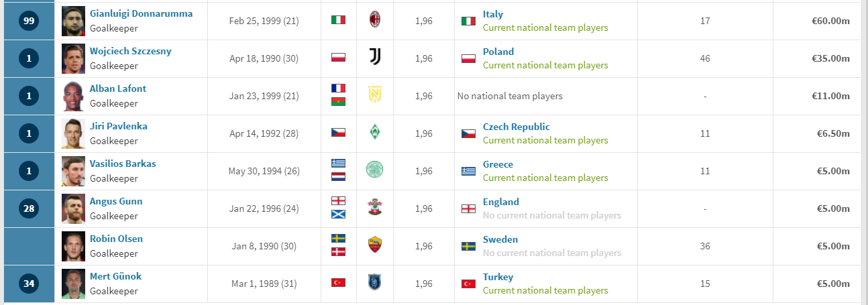Click the Italy flag beside Donnarumma's birthdate

[x=338, y=20]
